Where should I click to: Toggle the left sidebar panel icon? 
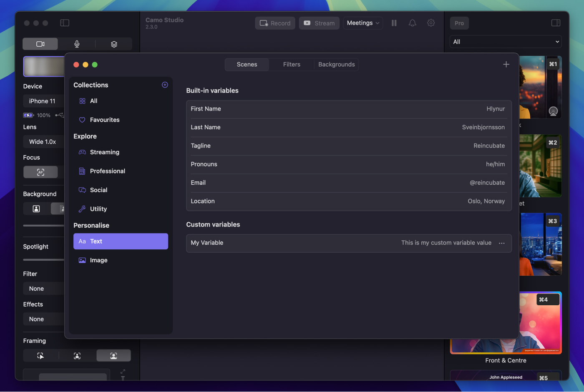65,23
